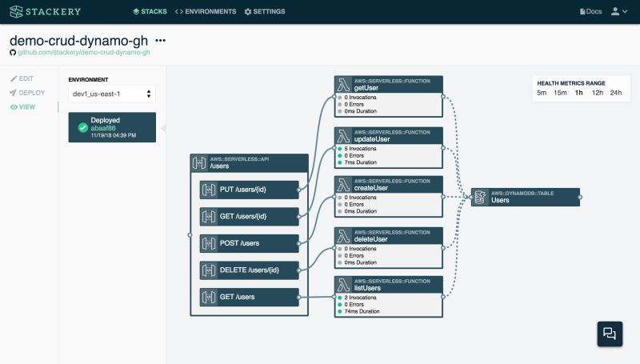Switch to Edit mode
The image size is (640, 364).
coord(22,78)
